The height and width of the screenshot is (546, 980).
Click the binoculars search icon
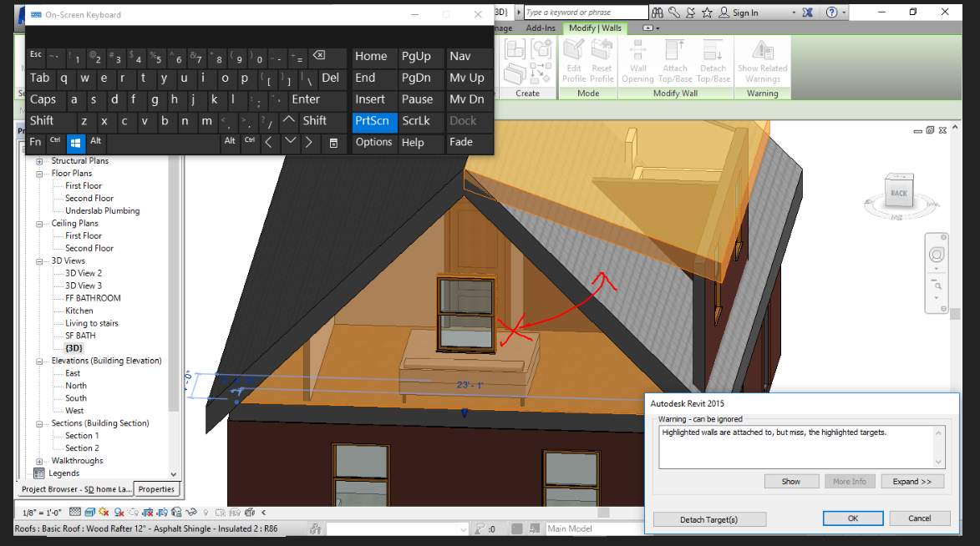point(658,13)
